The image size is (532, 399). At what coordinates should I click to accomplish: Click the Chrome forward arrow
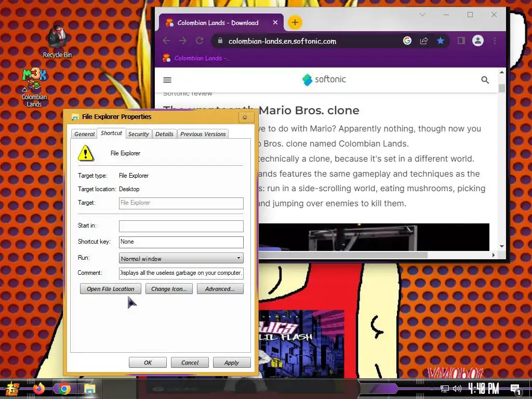[183, 41]
